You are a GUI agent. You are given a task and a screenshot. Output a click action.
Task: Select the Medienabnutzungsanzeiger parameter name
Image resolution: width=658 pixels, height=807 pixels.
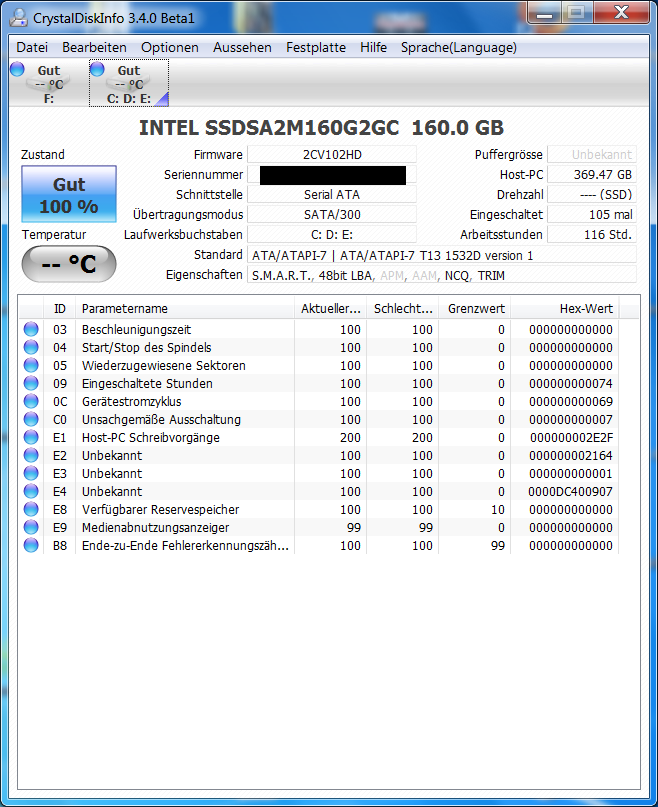point(155,528)
